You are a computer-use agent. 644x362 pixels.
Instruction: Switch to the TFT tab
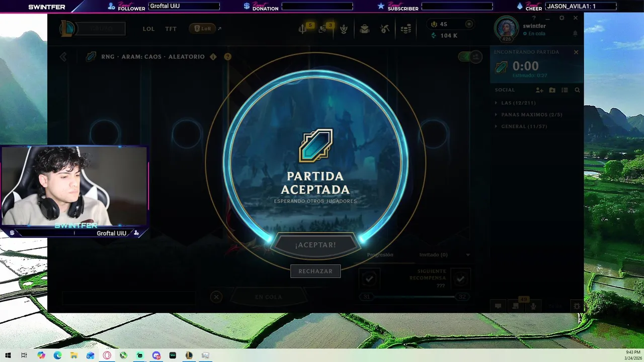[171, 29]
